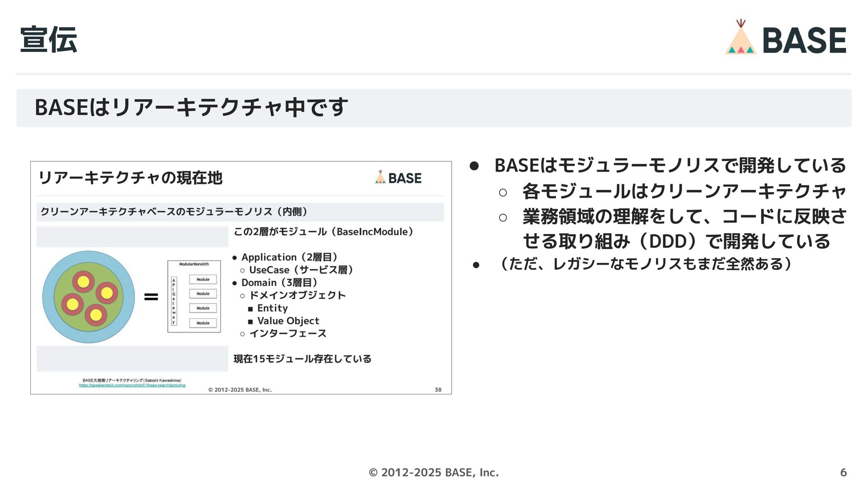
Task: Click the sub-bullet ドメインオブジェクト
Action: [x=297, y=295]
